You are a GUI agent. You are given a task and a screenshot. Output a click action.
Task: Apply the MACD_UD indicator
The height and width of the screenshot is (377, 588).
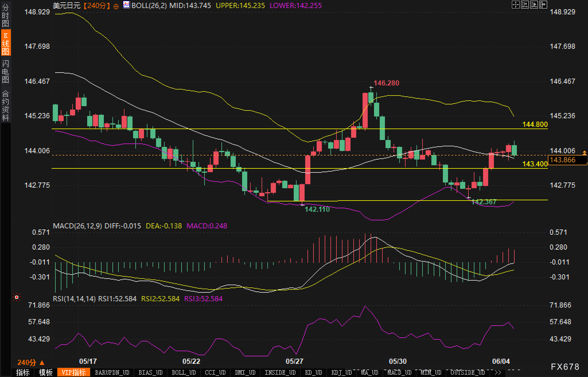pyautogui.click(x=399, y=373)
